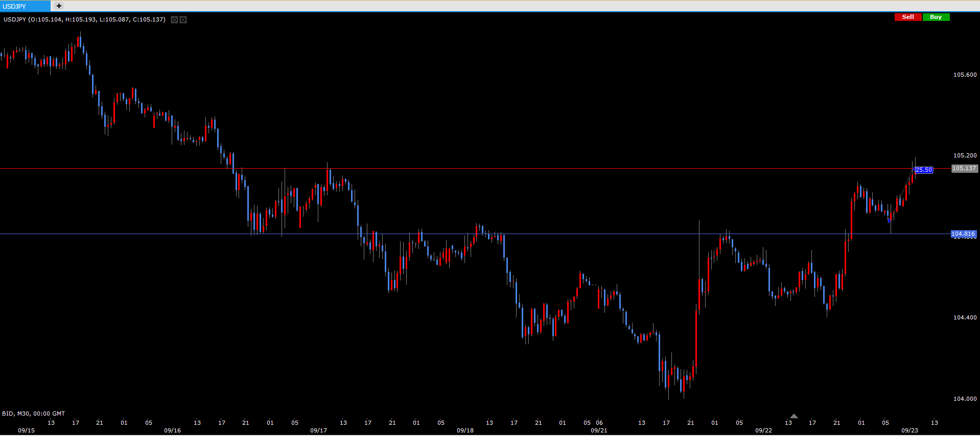The height and width of the screenshot is (436, 980).
Task: Click the 09/21 date on time axis
Action: pyautogui.click(x=599, y=430)
